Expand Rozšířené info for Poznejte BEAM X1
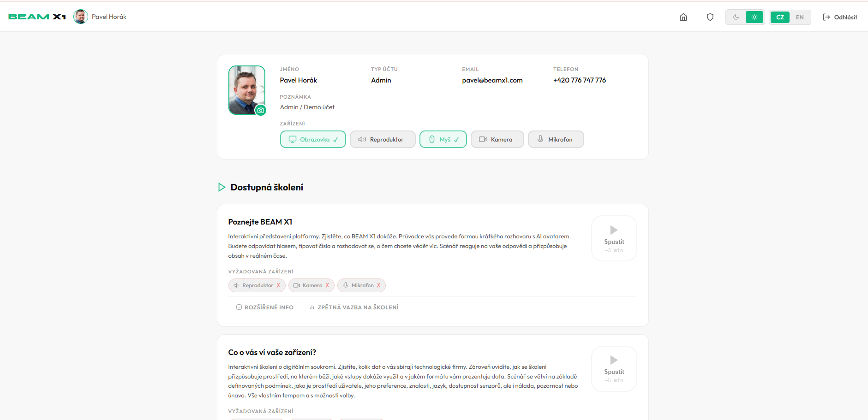The height and width of the screenshot is (420, 868). click(x=265, y=308)
